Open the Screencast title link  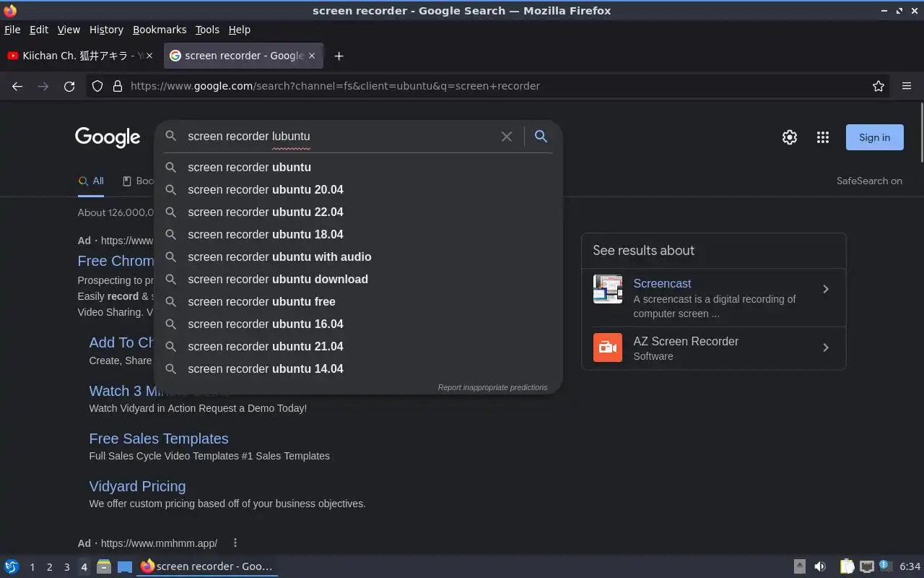(x=662, y=283)
